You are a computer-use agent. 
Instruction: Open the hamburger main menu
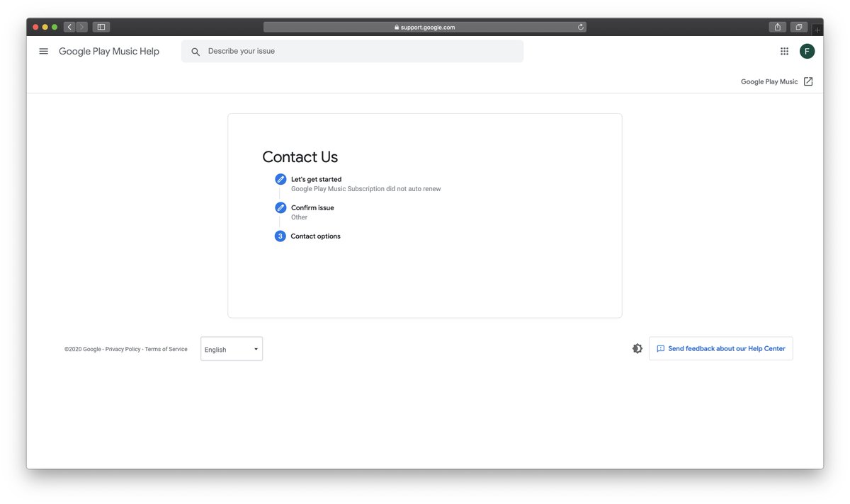[44, 51]
